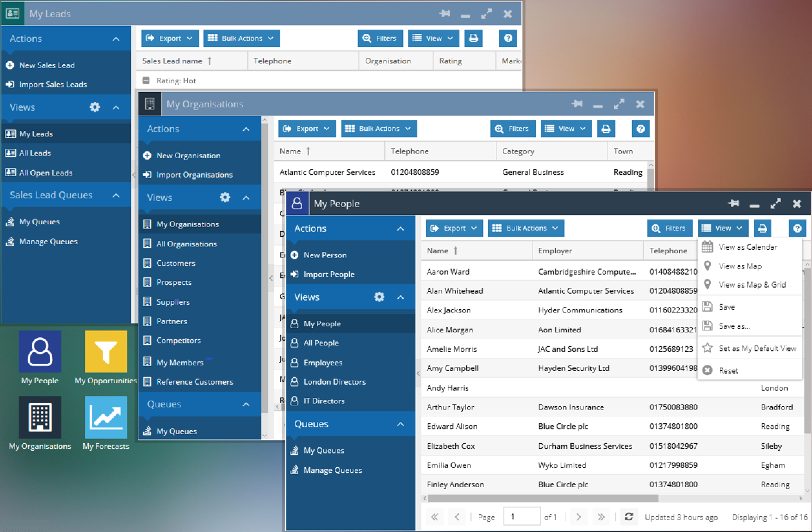Pin the My Organisations window

[x=577, y=104]
